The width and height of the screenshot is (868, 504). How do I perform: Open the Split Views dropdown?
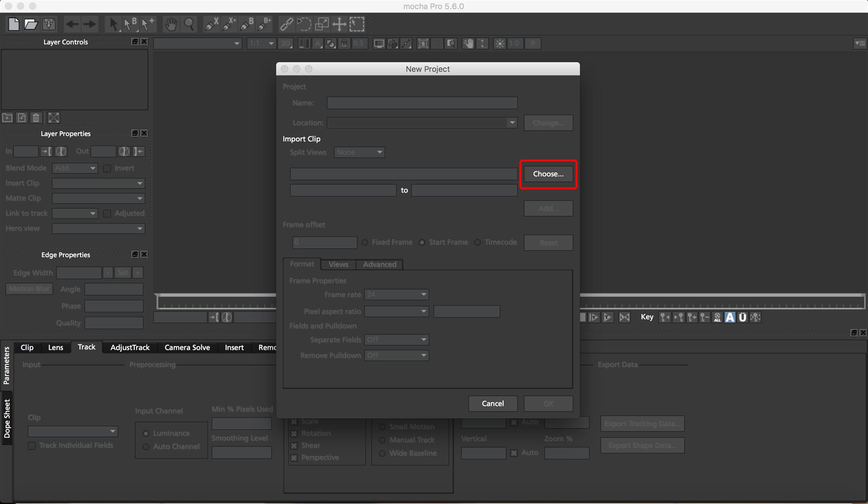point(359,152)
